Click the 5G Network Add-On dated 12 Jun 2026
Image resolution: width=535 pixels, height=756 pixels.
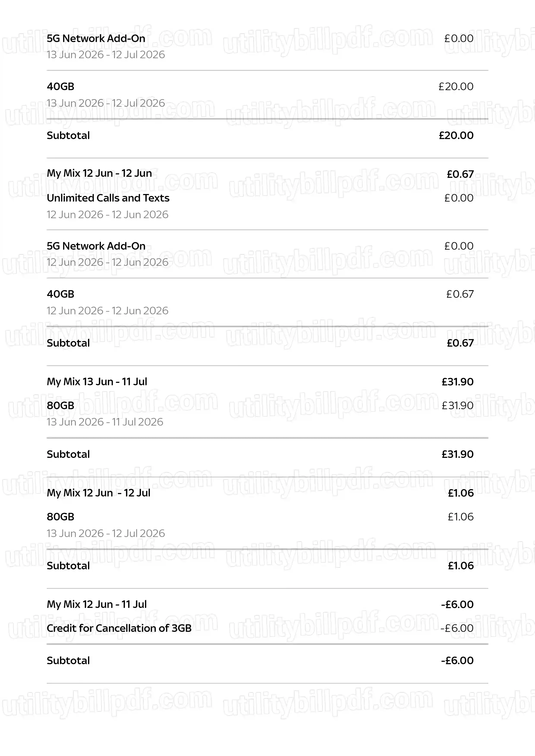[x=96, y=246]
